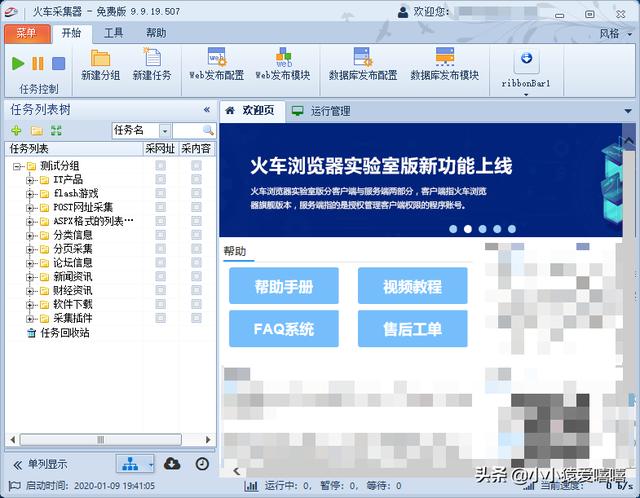Click the application logo icon in title bar
The image size is (640, 498).
coord(11,12)
